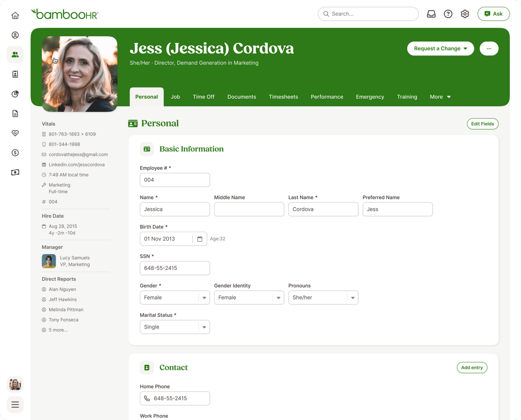Click the Hiring ID-badge icon in sidebar
The width and height of the screenshot is (521, 420).
[x=15, y=74]
